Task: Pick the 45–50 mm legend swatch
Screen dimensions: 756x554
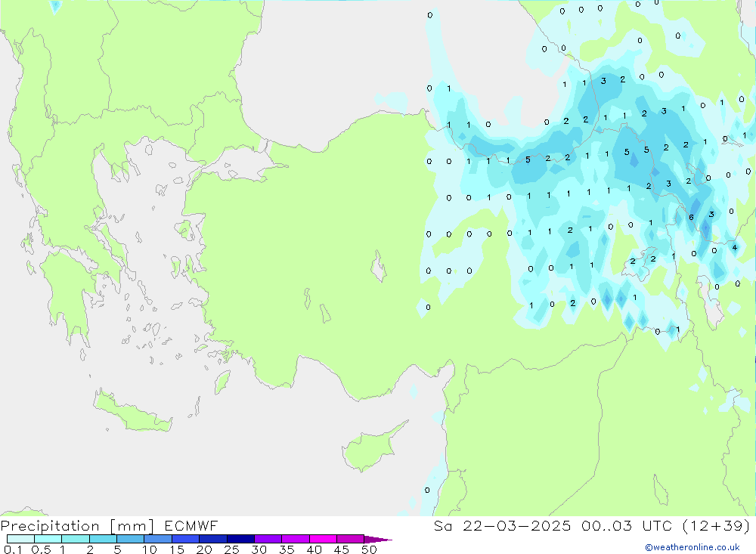Action: point(351,539)
